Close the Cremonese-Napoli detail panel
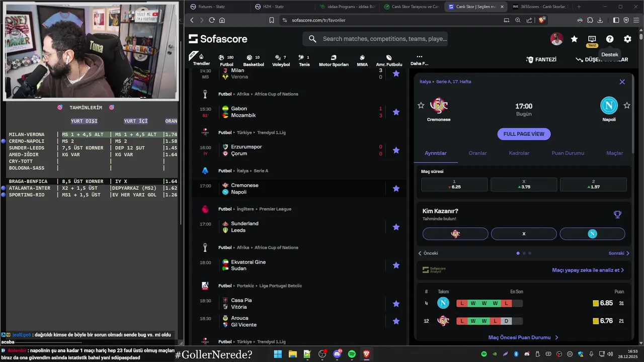644x362 pixels. pos(622,82)
